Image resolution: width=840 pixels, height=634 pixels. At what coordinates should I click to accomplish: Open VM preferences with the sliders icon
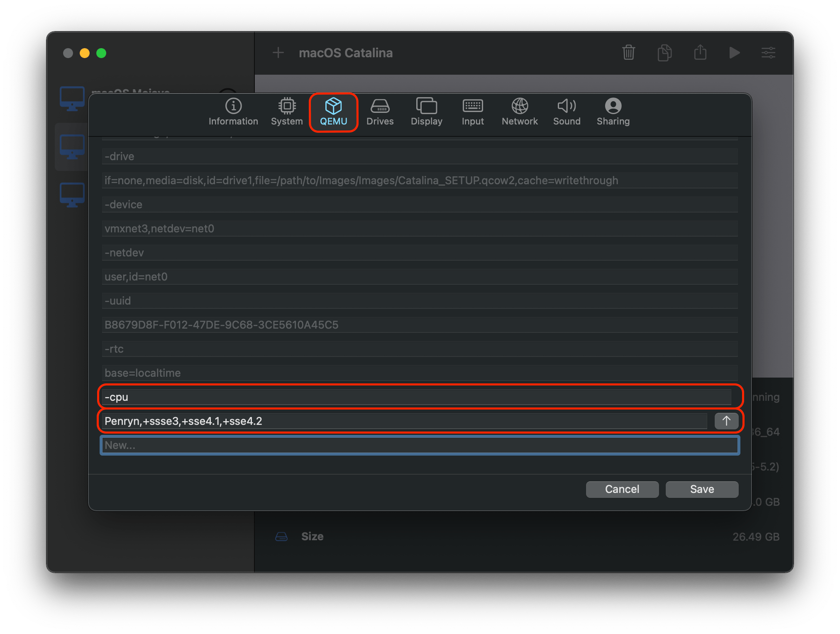[768, 53]
